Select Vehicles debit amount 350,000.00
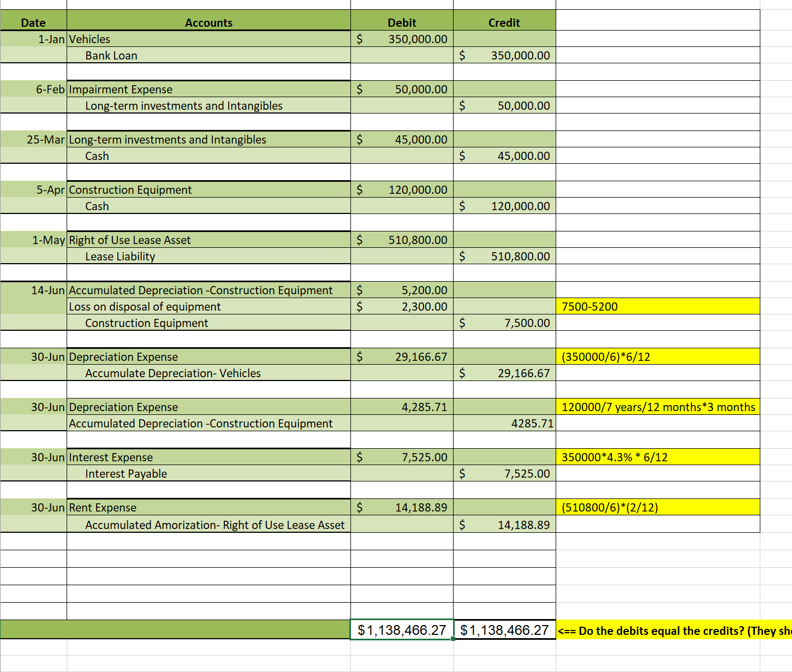 (x=402, y=39)
